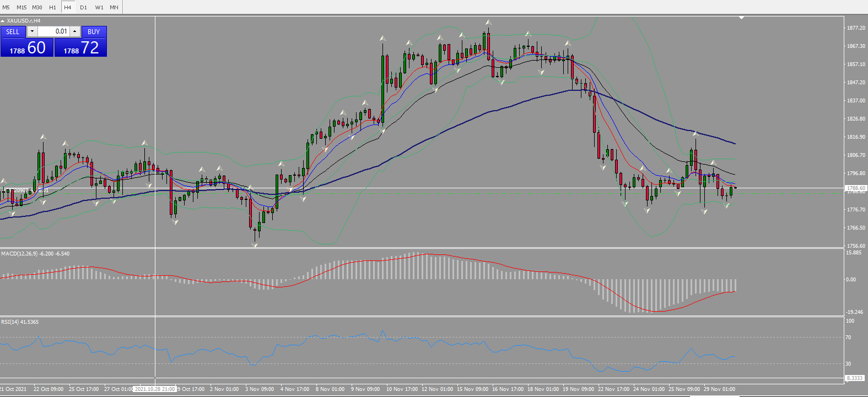Click the current price label 1788.60 on the price axis
Image resolution: width=868 pixels, height=397 pixels.
point(856,188)
